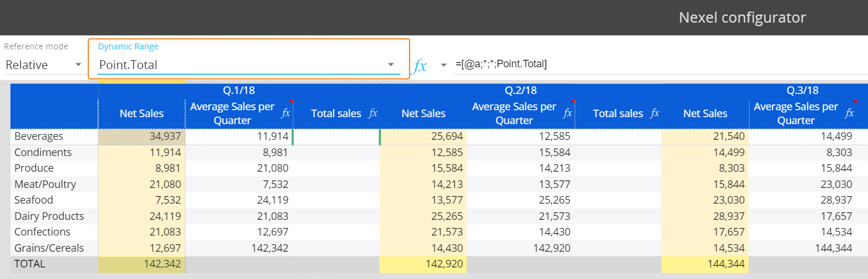
Task: Select the Q.2/18 column group header
Action: coord(521,90)
